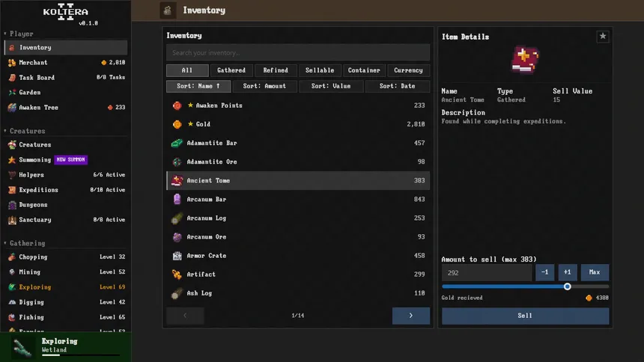Viewport: 644px width, 362px height.
Task: Click the NEW SUMMON badge
Action: [70, 159]
